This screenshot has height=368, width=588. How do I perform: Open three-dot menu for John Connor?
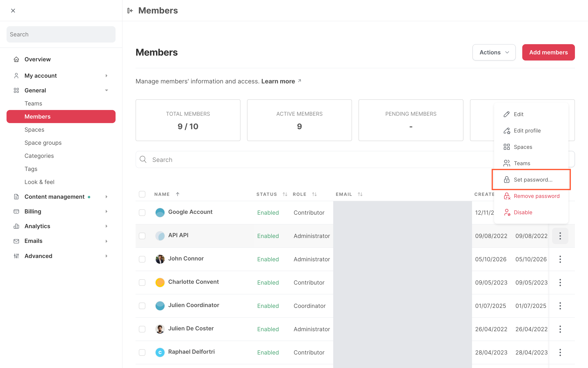pos(560,259)
